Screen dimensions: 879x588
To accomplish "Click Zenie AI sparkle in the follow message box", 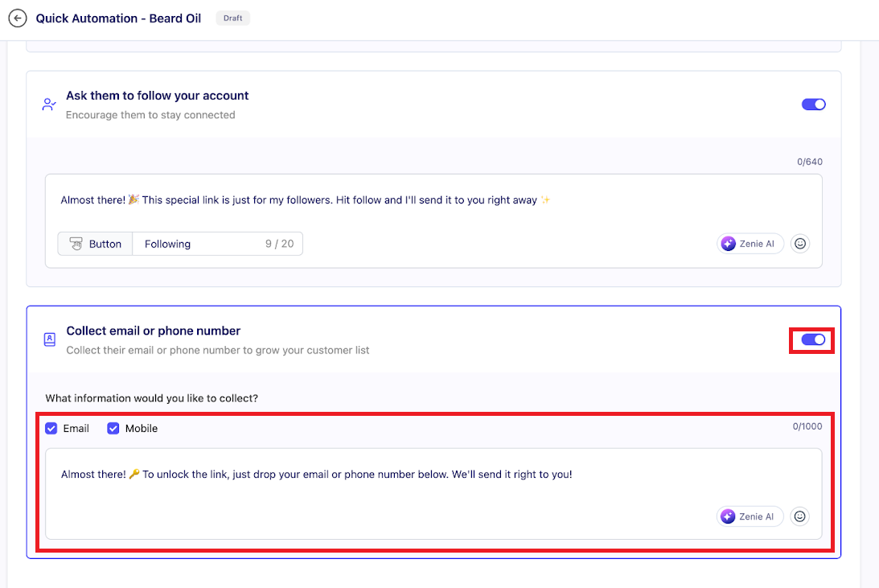I will [729, 244].
